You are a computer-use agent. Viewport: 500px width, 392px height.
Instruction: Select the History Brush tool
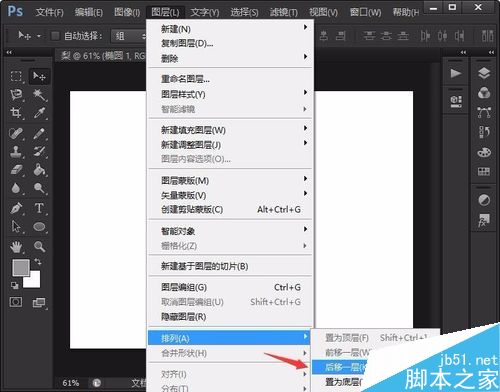(x=39, y=152)
